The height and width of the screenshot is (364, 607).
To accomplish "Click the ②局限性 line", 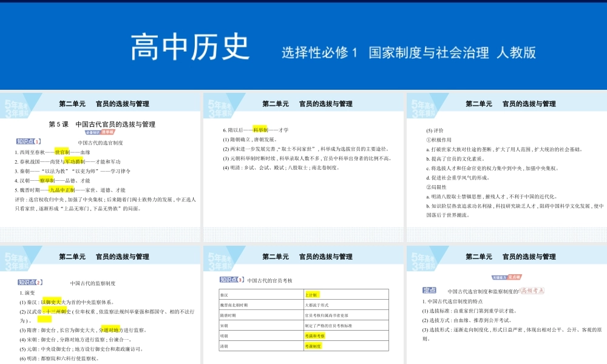I will (436, 187).
